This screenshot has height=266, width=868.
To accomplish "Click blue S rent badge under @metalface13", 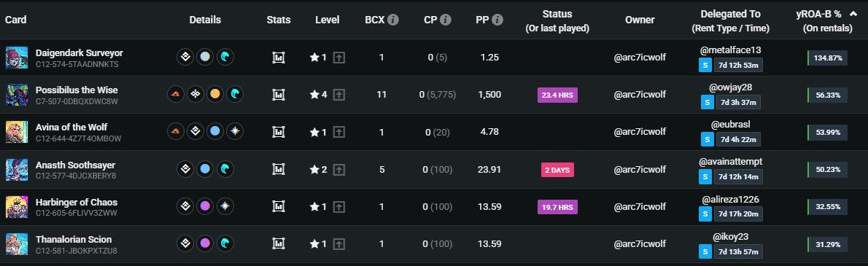I will point(705,65).
